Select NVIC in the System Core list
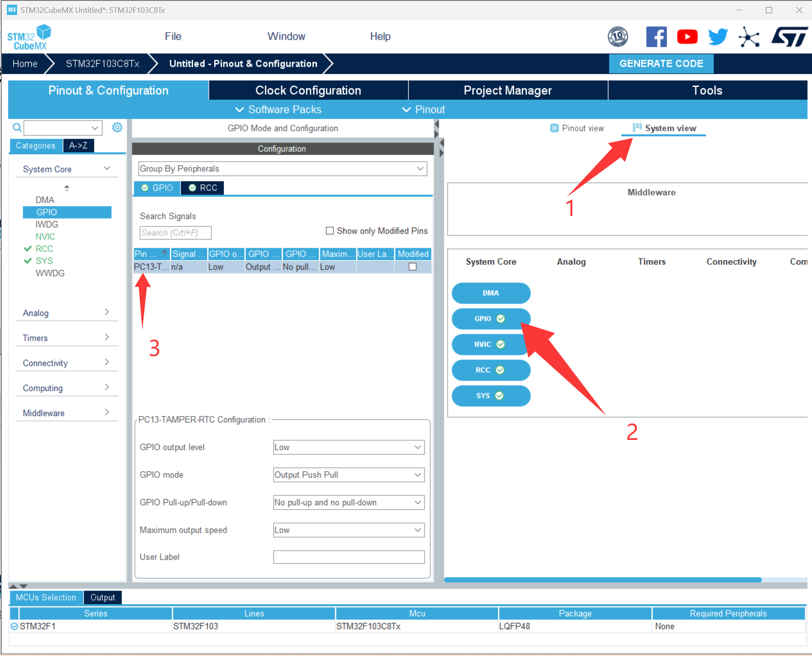The height and width of the screenshot is (656, 812). tap(45, 237)
